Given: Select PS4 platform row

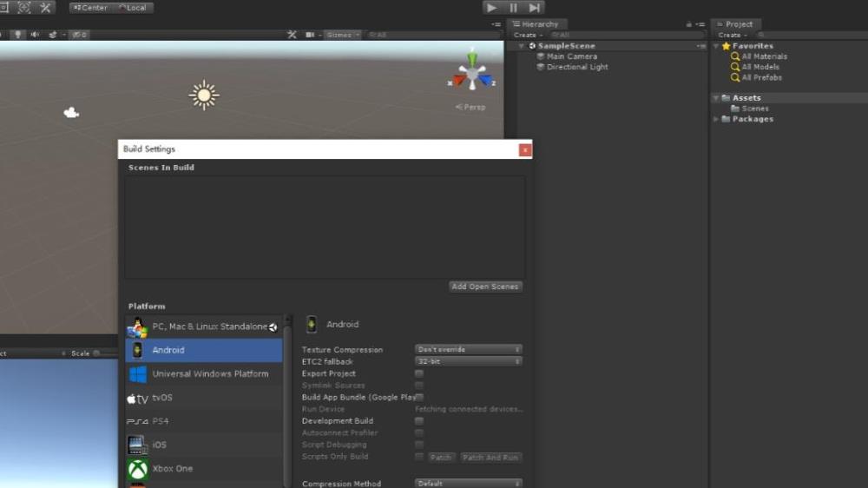Looking at the screenshot, I should 204,421.
